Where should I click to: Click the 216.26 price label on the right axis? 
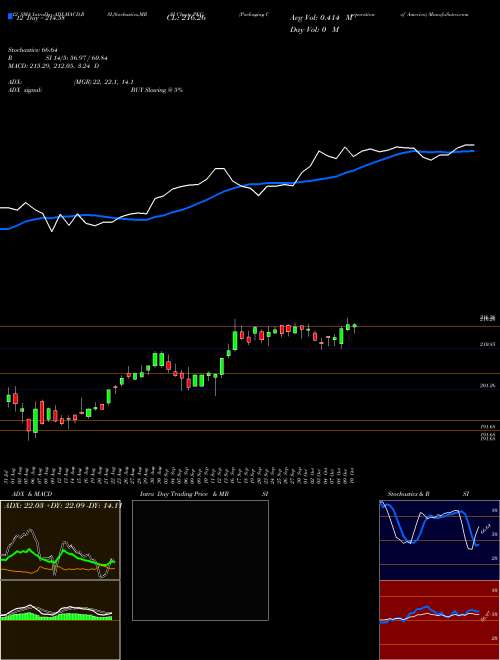click(x=487, y=319)
